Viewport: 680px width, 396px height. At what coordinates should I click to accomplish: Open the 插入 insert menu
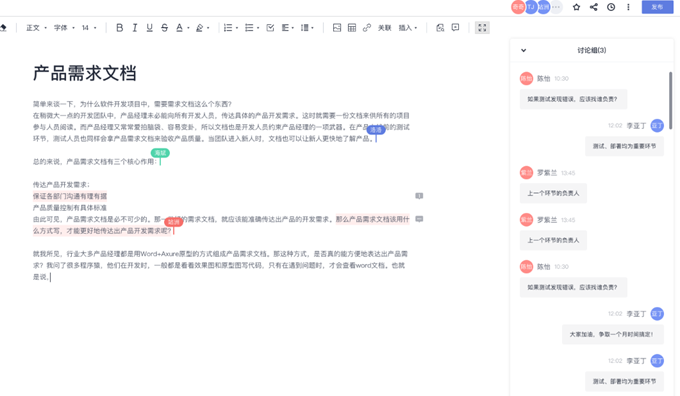(x=408, y=28)
